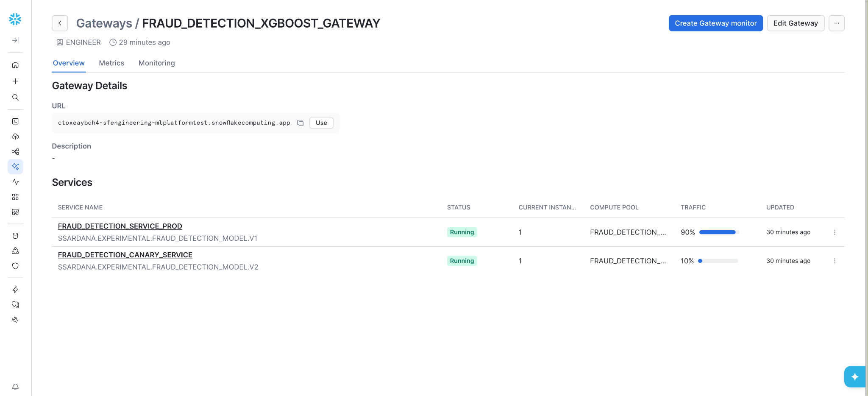Open FRAUD_DETECTION_SERVICE_PROD link

pos(120,226)
